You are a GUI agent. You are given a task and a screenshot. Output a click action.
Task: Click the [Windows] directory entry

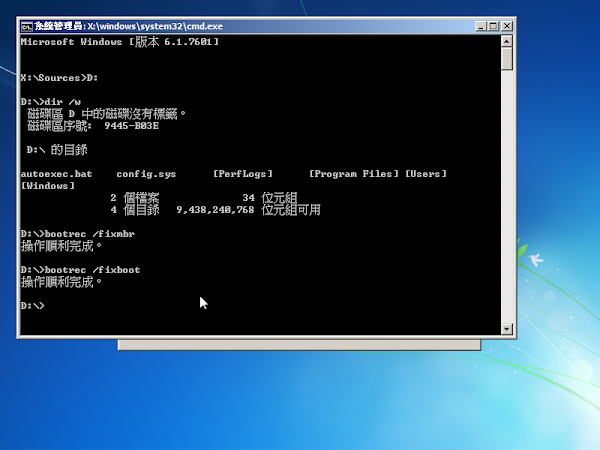tap(48, 186)
